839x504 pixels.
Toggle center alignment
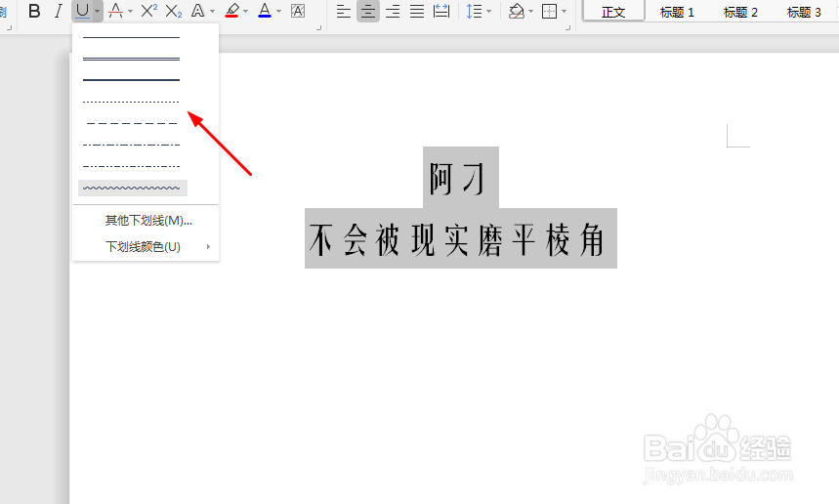pos(368,11)
